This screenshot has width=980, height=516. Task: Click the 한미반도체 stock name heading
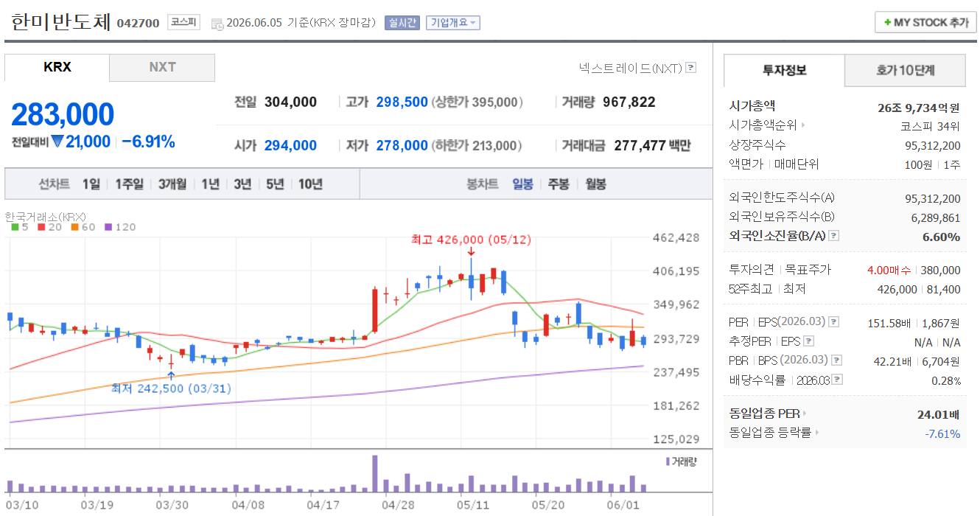[x=61, y=21]
